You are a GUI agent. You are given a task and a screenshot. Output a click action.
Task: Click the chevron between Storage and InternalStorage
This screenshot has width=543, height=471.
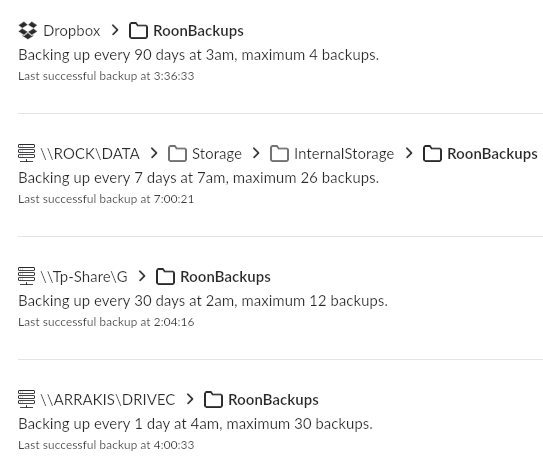point(256,153)
